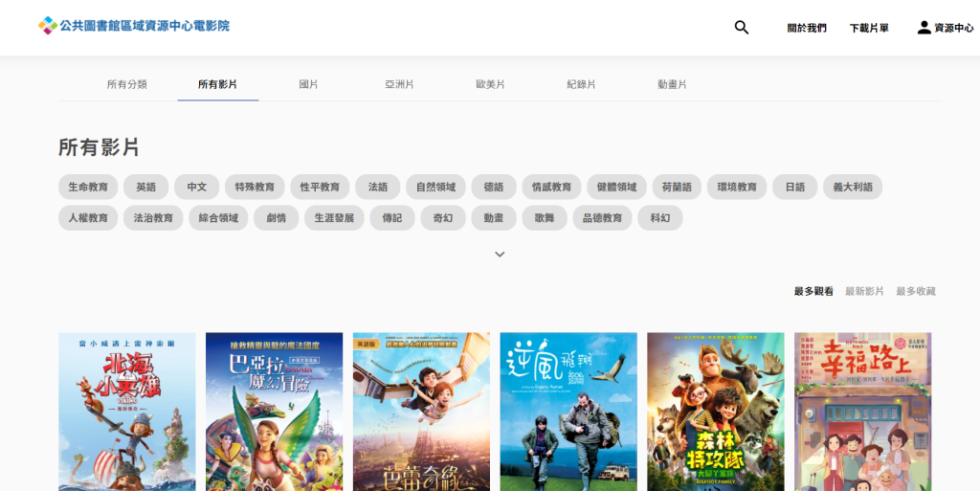This screenshot has width=980, height=491.
Task: Open the 逆風飛翔 movie poster
Action: pyautogui.click(x=568, y=412)
